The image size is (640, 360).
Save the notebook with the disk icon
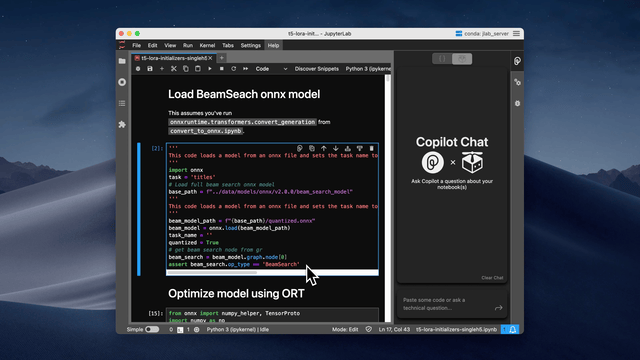point(150,69)
